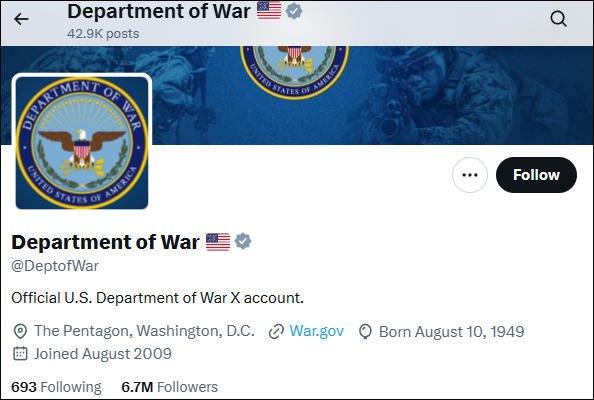Click the verified badge in header bar

(294, 11)
